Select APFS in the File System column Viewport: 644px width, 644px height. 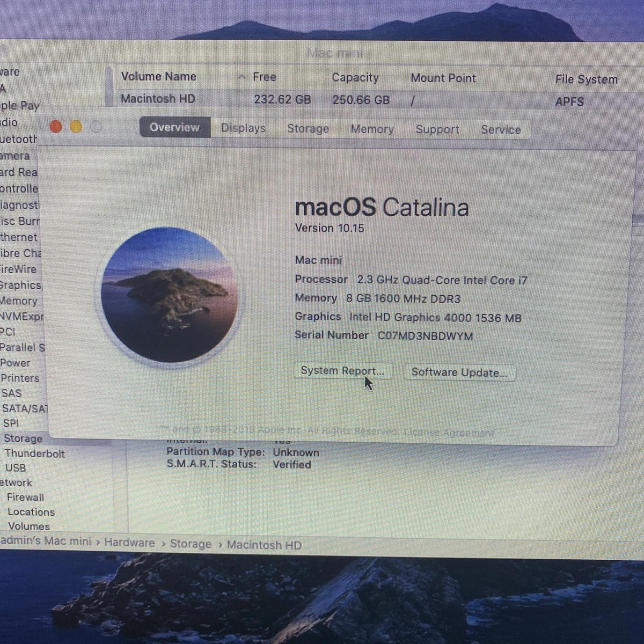tap(569, 101)
